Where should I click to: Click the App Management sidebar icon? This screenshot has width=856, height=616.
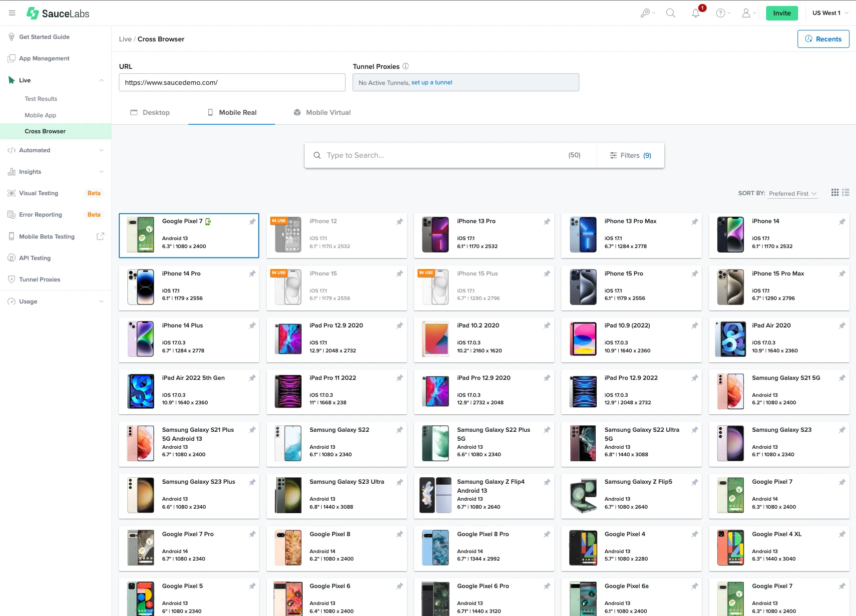tap(11, 58)
